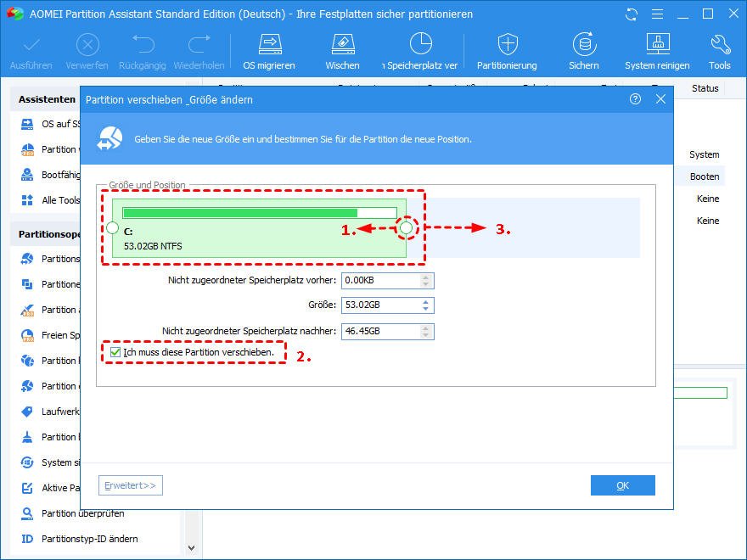Select Laufwerk sidebar item
The image size is (747, 560).
click(50, 412)
